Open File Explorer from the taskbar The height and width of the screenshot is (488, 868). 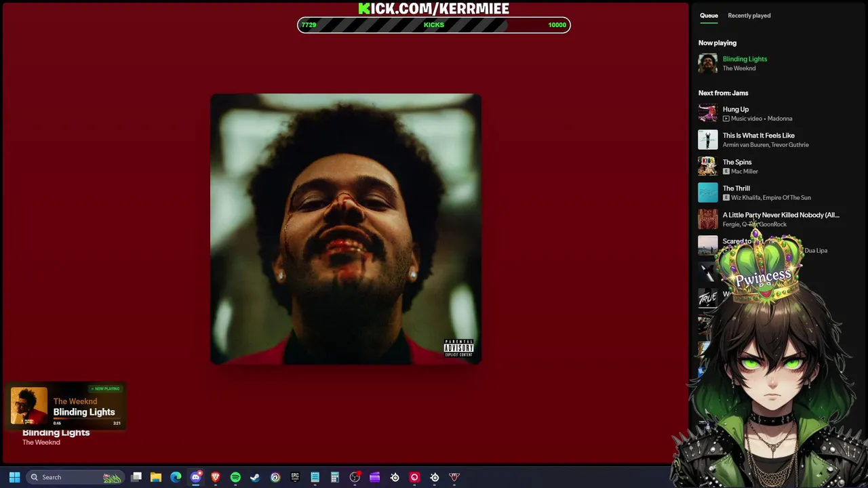click(156, 477)
